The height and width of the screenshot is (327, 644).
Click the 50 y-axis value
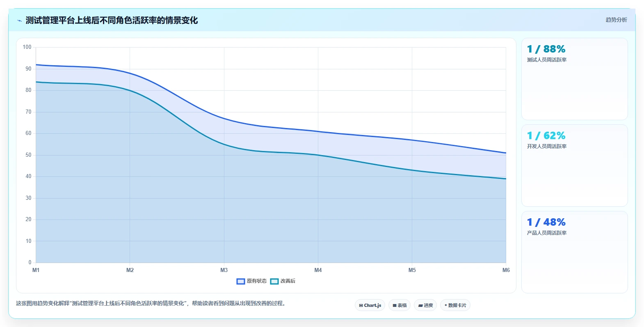(x=28, y=155)
